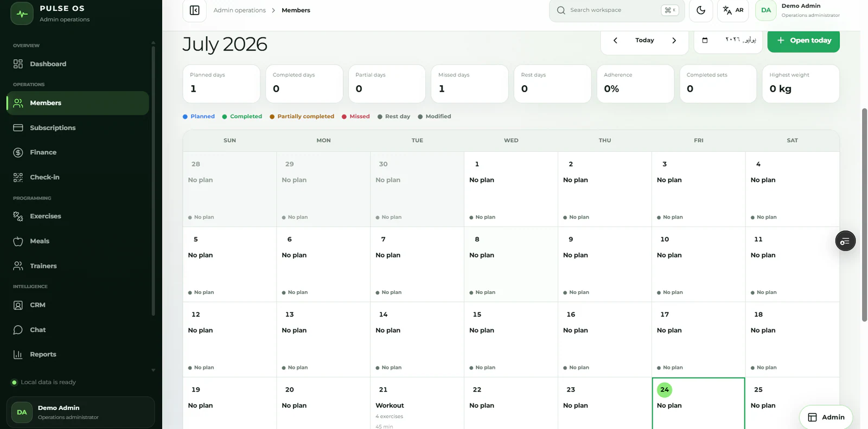
Task: Click the Modified legend label
Action: pyautogui.click(x=438, y=117)
